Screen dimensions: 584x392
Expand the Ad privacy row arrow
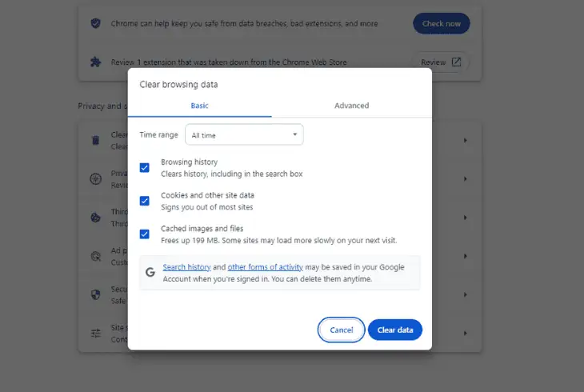pyautogui.click(x=465, y=256)
